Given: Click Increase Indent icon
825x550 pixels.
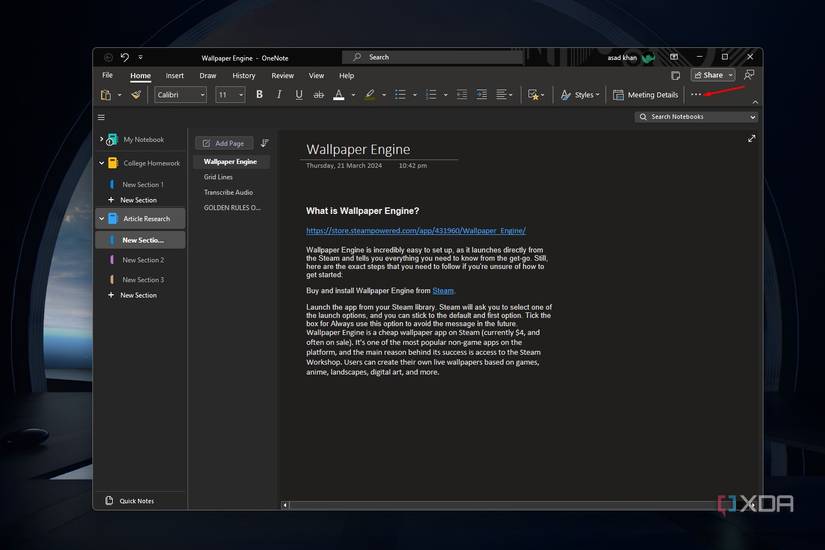Looking at the screenshot, I should point(481,95).
